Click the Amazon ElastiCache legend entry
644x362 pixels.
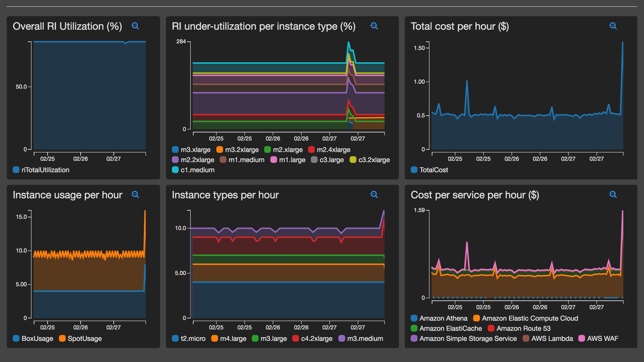tap(450, 328)
